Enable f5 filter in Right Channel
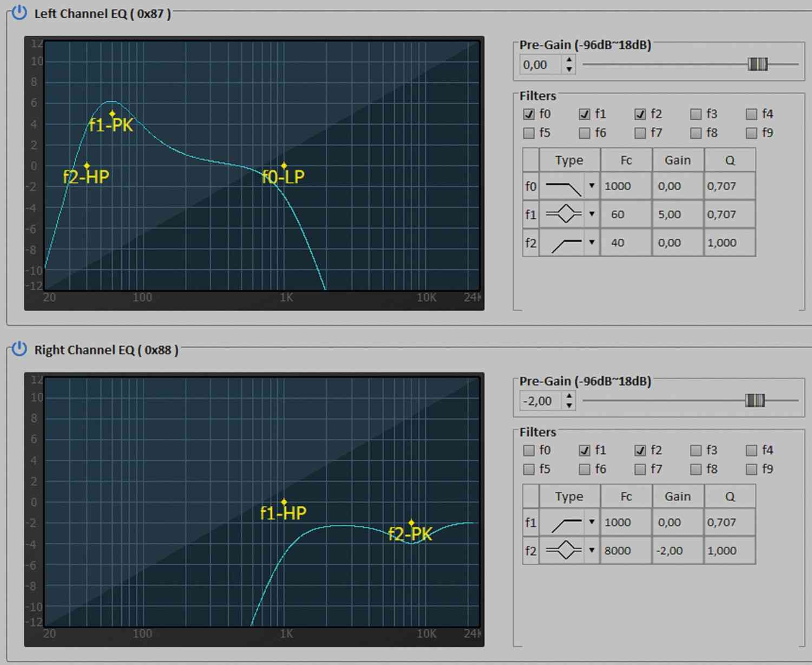Image resolution: width=812 pixels, height=665 pixels. click(529, 469)
